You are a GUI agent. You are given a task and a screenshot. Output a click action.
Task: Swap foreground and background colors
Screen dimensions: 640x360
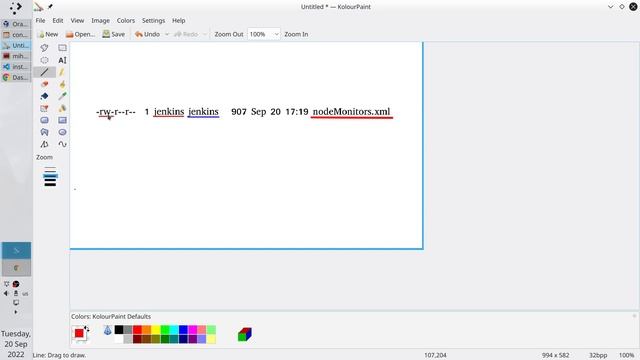[x=87, y=328]
